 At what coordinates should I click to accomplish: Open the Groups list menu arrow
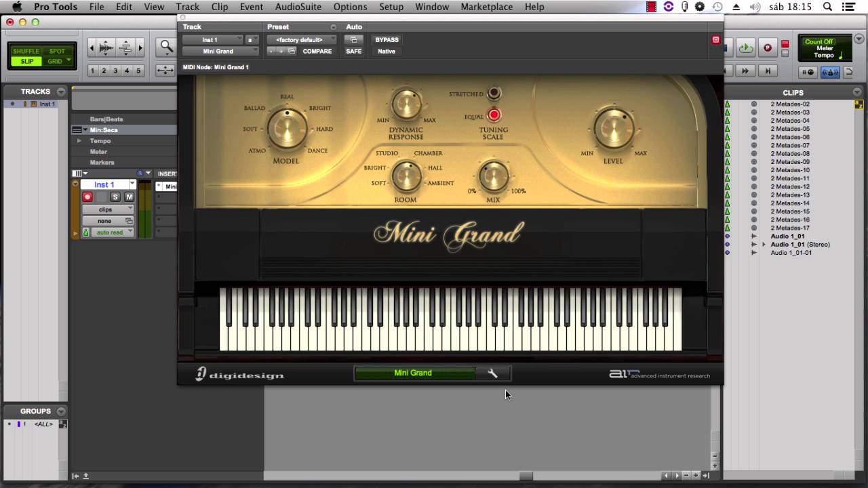[x=61, y=411]
